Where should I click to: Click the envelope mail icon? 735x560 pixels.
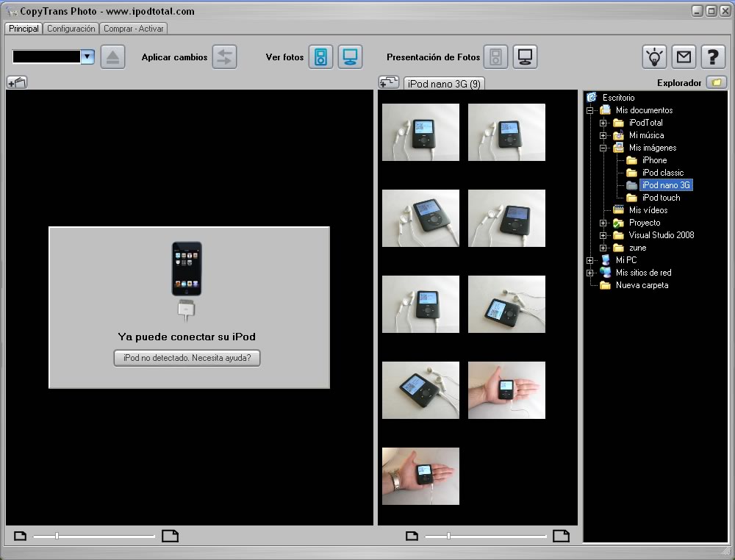point(684,57)
